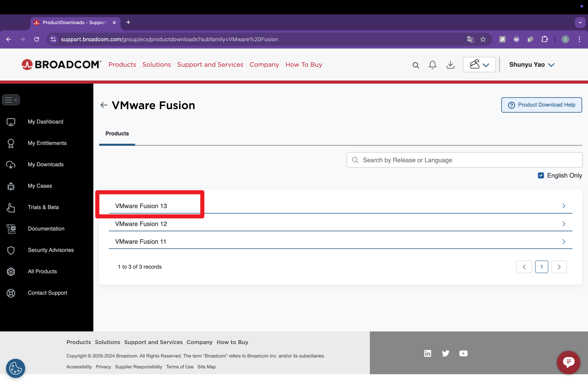
Task: Open the Solutions top navigation menu
Action: 157,65
